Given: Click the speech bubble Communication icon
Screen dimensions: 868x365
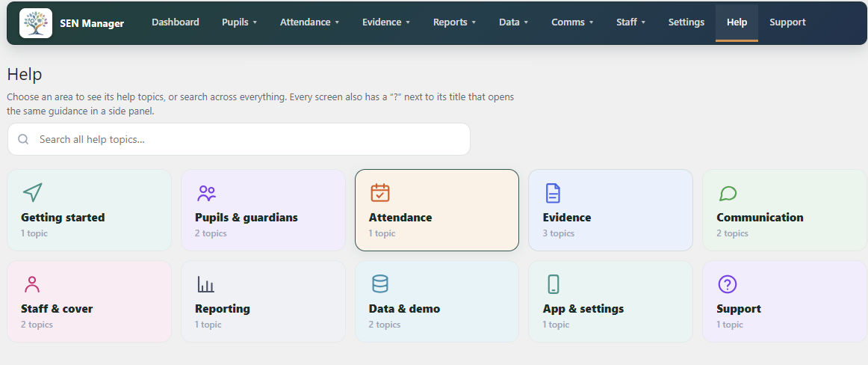Looking at the screenshot, I should pyautogui.click(x=728, y=193).
